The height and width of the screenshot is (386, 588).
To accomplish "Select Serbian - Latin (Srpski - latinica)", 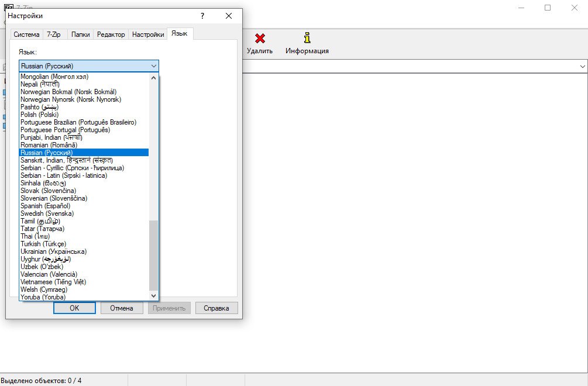I will [x=84, y=175].
